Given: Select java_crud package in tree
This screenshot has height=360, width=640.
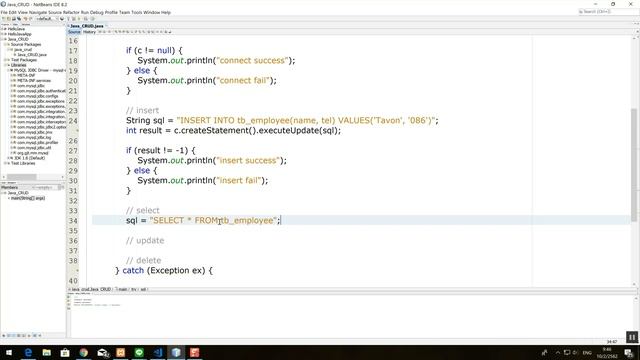Looking at the screenshot, I should pyautogui.click(x=23, y=49).
